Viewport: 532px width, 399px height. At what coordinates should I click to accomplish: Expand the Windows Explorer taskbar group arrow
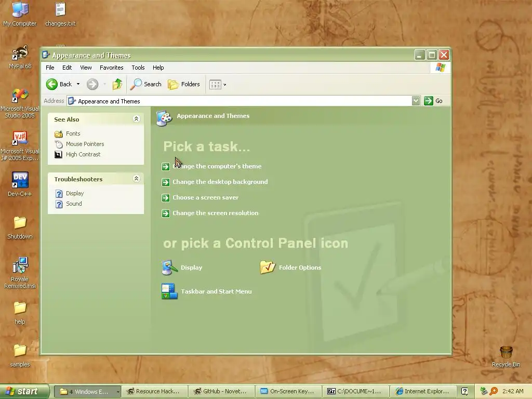tap(118, 392)
